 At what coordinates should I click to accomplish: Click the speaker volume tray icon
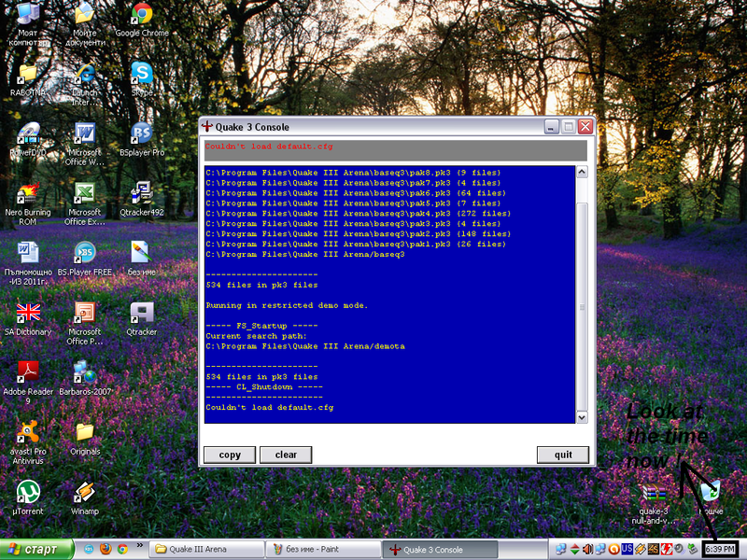point(587,549)
